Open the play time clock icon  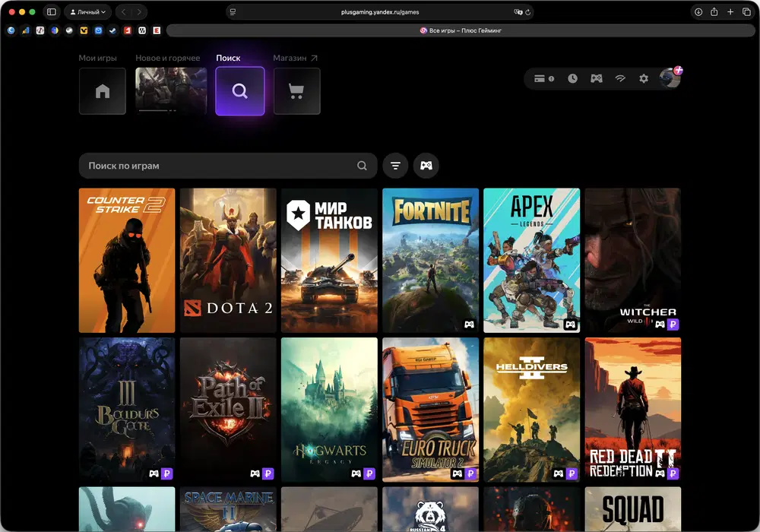(x=572, y=78)
